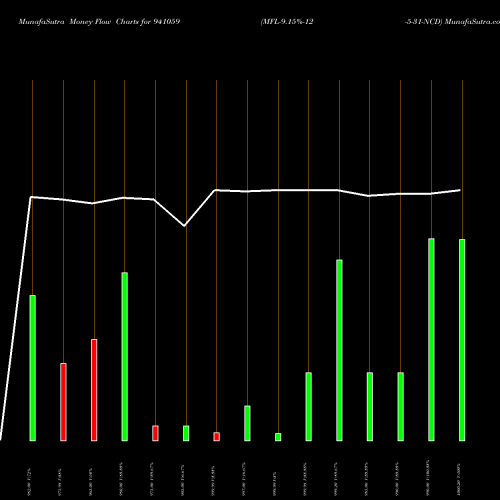Click the '-5-31-NCD) MunafaSutra.com' title text
This screenshot has height=500, width=500.
click(x=452, y=22)
